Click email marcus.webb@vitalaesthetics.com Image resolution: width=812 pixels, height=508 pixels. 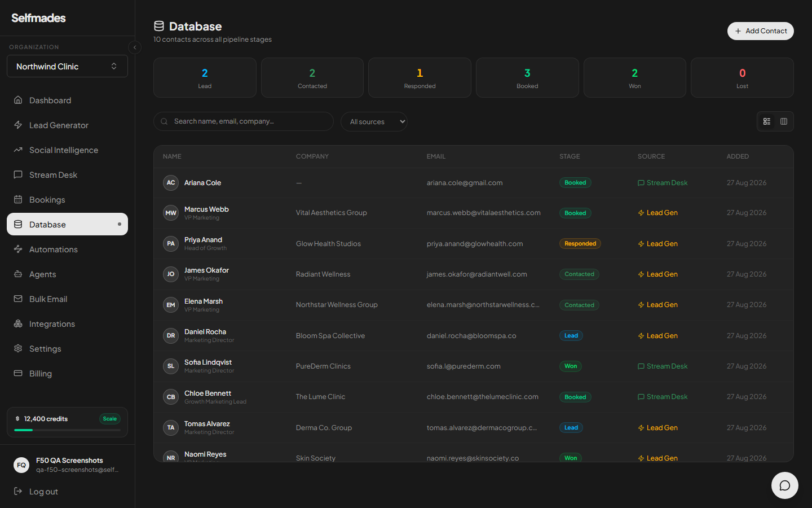(x=484, y=213)
